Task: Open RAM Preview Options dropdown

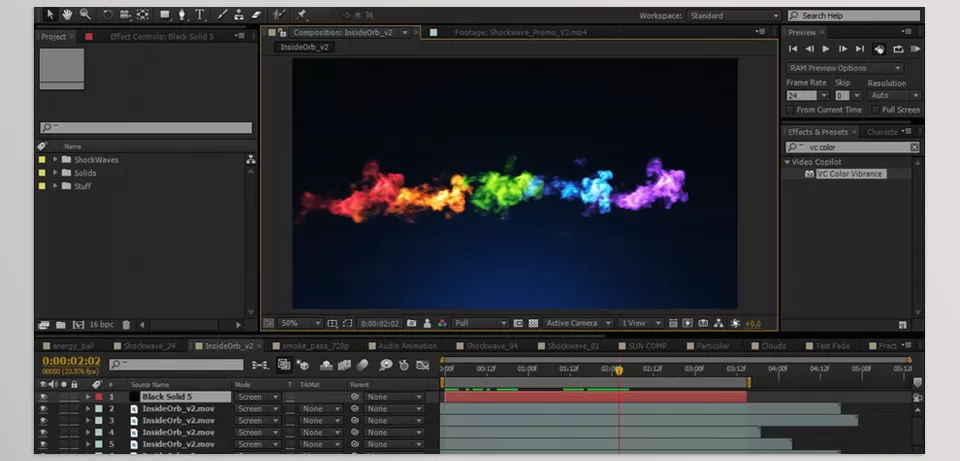Action: click(x=845, y=68)
